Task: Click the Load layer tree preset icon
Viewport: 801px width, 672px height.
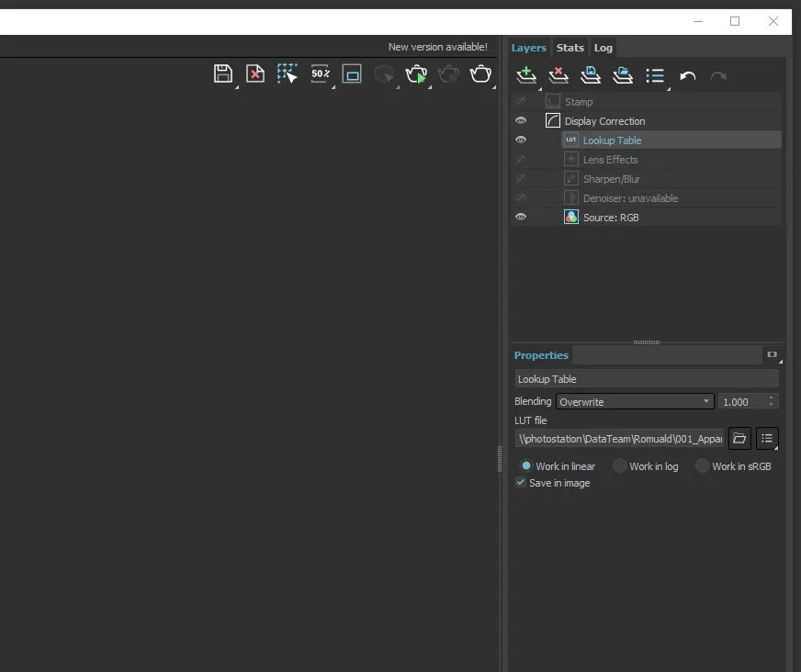Action: click(623, 75)
